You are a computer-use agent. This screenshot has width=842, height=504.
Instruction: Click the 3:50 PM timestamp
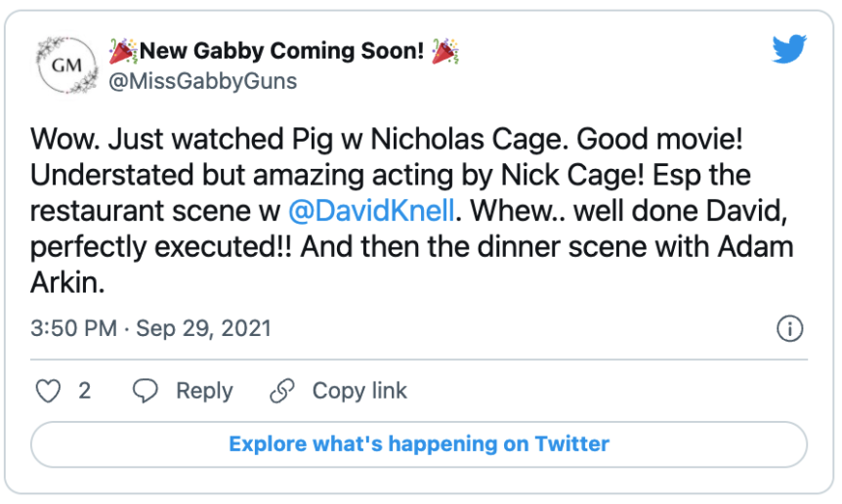pyautogui.click(x=73, y=328)
